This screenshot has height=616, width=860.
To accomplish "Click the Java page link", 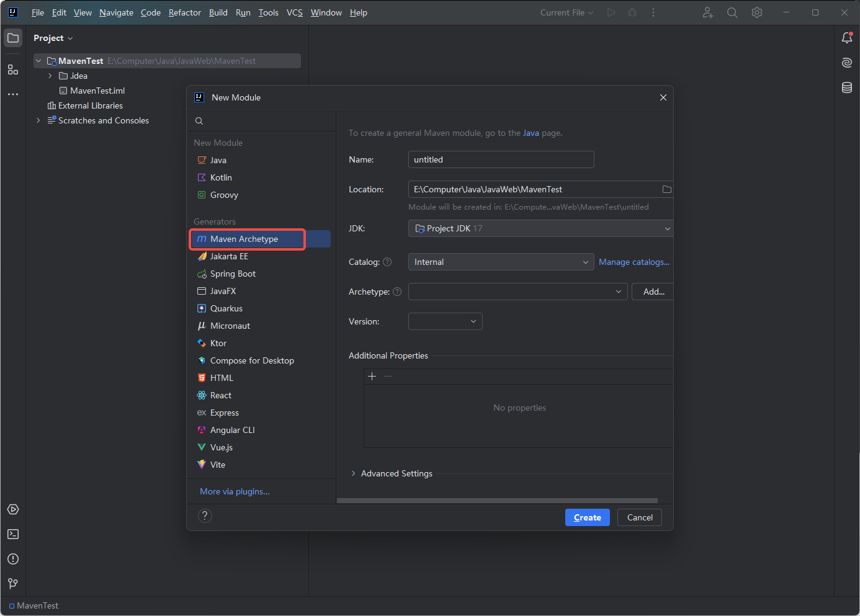I will coord(531,133).
